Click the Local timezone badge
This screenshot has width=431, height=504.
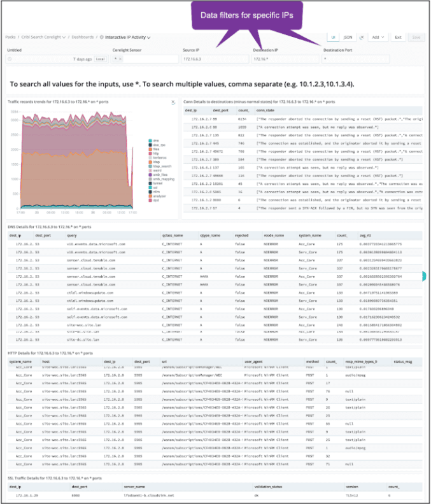100,59
